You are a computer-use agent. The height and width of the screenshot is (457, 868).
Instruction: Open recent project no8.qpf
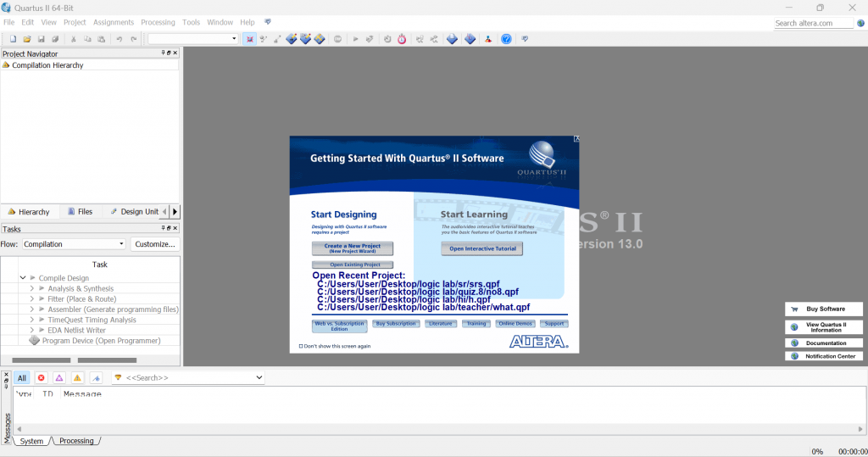pos(418,292)
